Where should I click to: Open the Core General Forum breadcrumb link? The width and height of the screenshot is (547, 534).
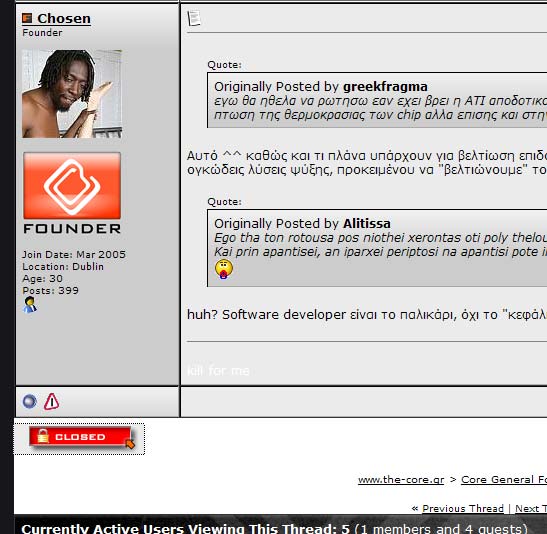point(504,480)
